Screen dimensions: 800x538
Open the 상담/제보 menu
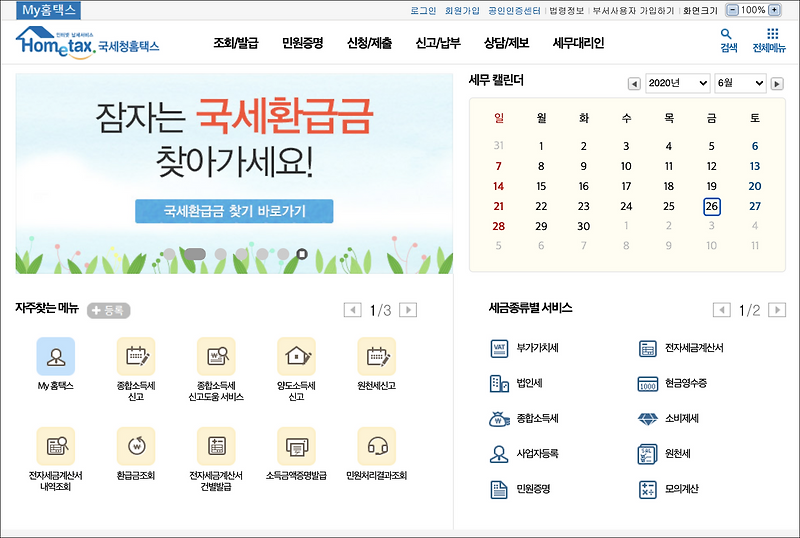tap(507, 43)
